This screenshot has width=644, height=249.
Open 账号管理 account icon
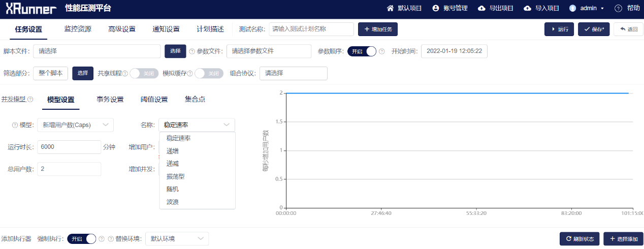(x=435, y=8)
